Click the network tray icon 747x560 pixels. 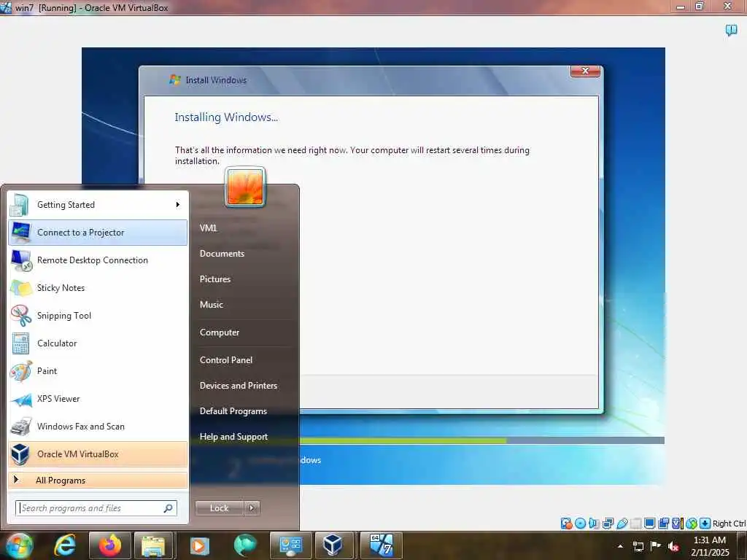(x=638, y=546)
